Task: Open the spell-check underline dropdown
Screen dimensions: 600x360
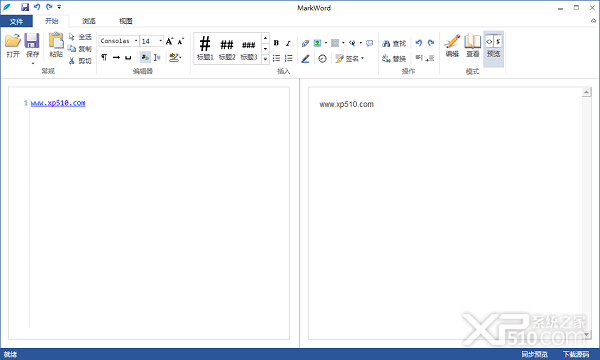Action: (176, 57)
